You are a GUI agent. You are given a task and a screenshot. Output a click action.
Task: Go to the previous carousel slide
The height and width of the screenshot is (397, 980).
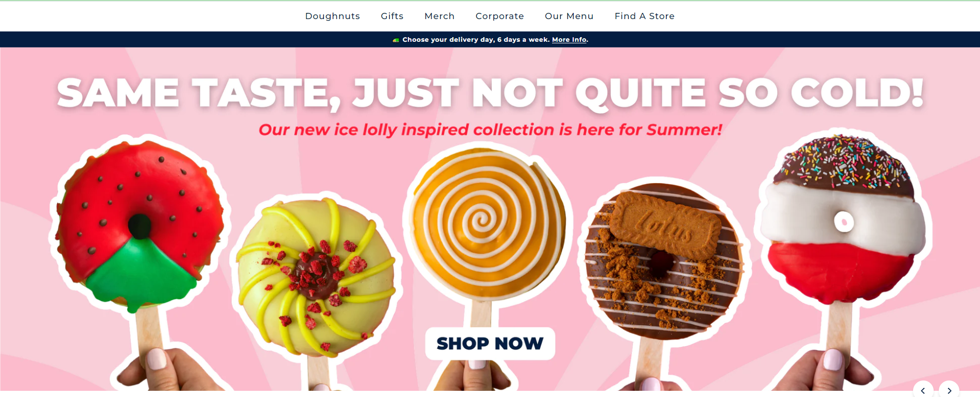coord(923,390)
